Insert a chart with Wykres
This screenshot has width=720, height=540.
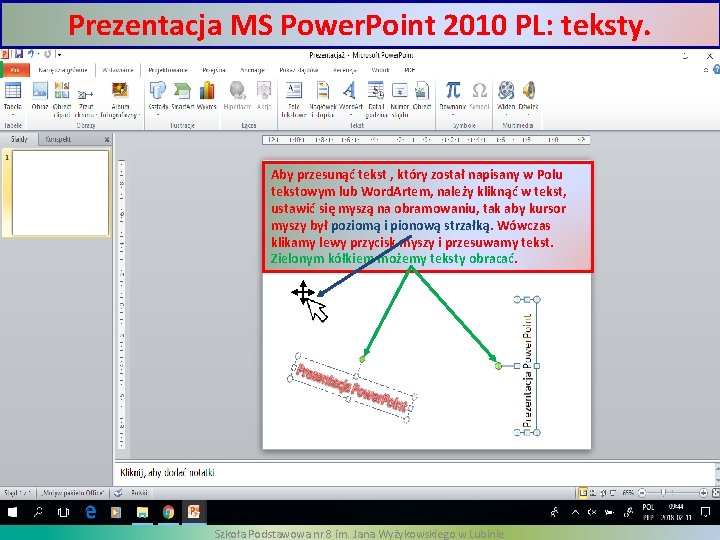tap(207, 95)
